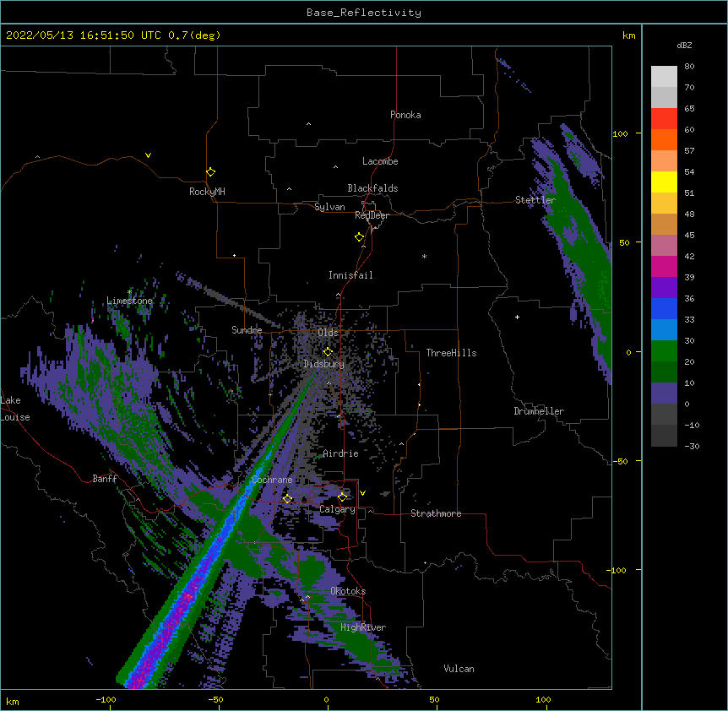Click the Lake Louise label
728x711 pixels.
pyautogui.click(x=14, y=409)
